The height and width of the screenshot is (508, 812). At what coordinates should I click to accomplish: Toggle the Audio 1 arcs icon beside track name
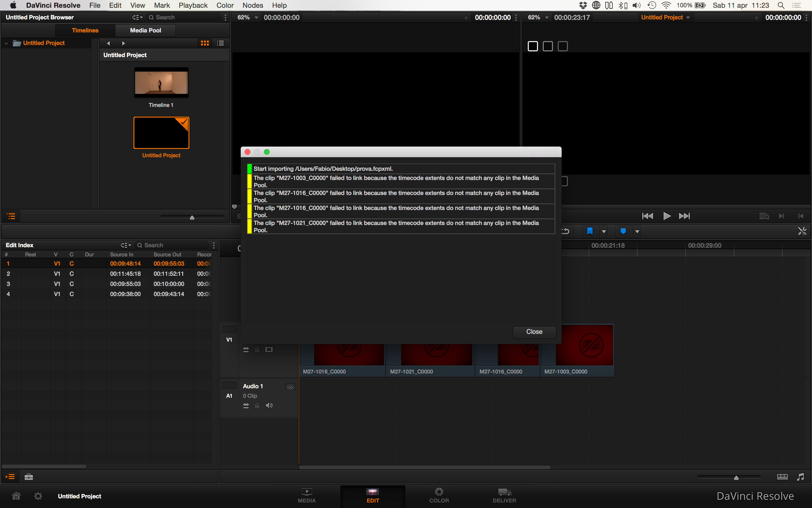pos(290,387)
